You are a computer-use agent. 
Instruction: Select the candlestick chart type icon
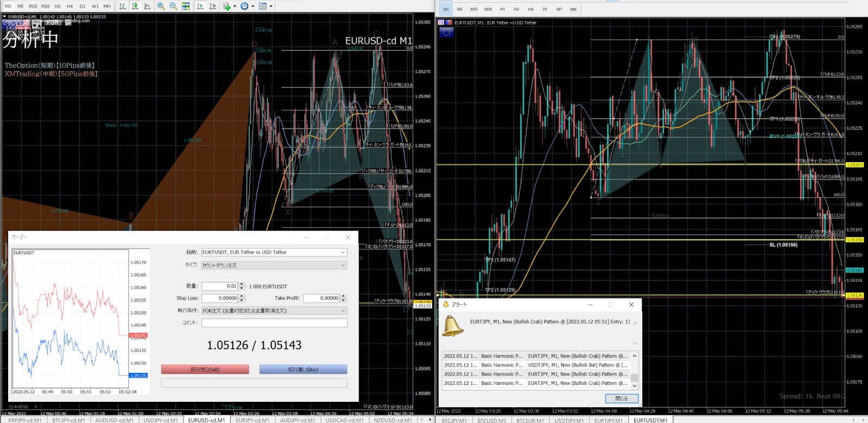pos(135,6)
